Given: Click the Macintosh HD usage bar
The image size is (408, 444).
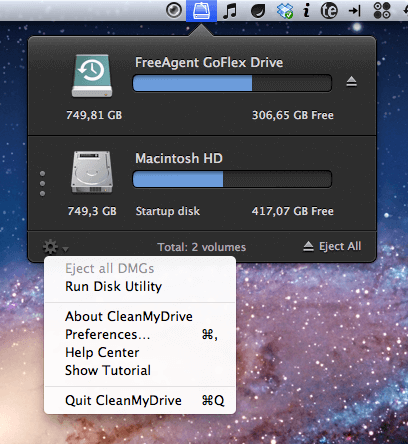Looking at the screenshot, I should coord(232,179).
